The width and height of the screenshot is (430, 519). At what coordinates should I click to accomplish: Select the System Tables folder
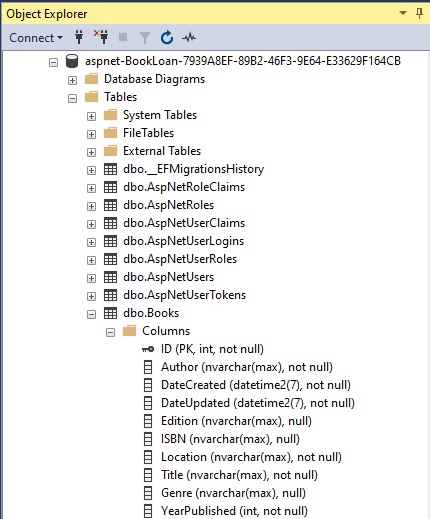pyautogui.click(x=160, y=115)
